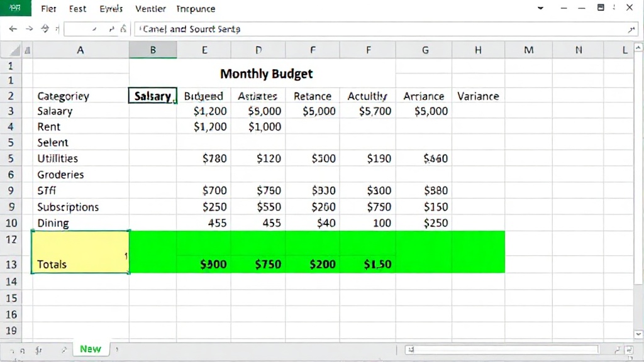Click the $550 cell
644x362 pixels.
coord(258,207)
